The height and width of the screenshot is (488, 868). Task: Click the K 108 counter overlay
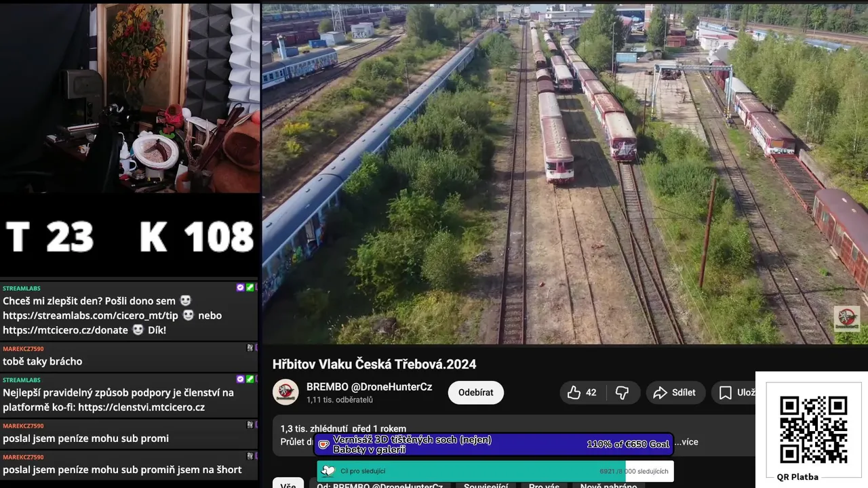[x=197, y=237]
